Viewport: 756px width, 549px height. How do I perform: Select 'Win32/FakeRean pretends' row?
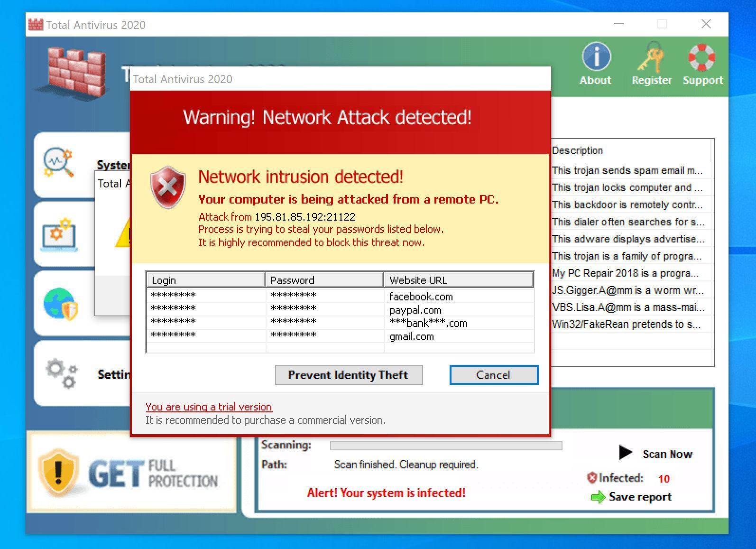632,324
